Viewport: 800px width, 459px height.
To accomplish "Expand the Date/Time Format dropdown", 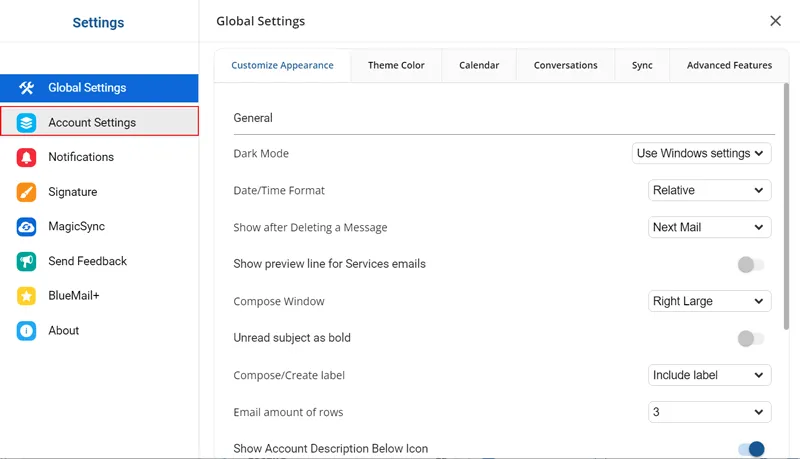I will click(x=709, y=190).
